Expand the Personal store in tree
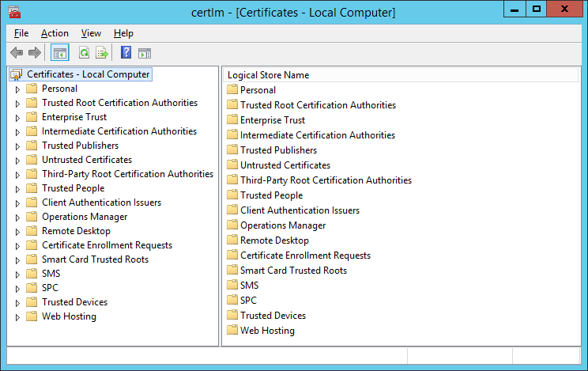Screen dimensions: 588x371 [x=17, y=89]
